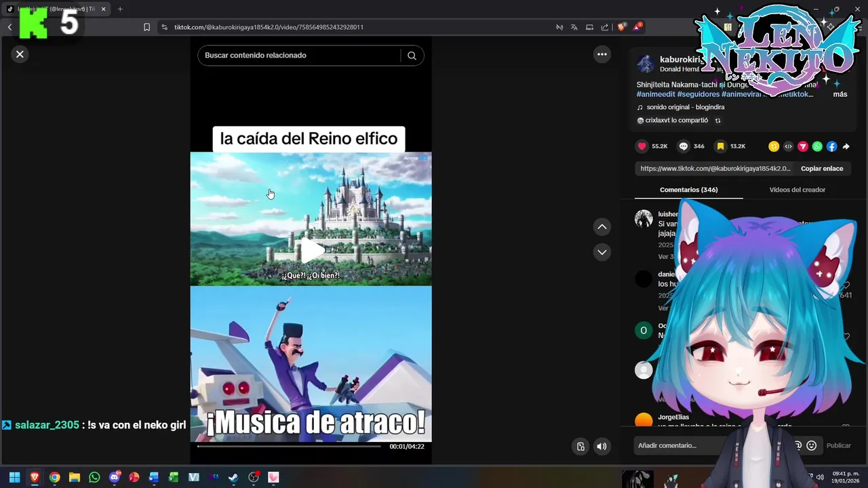Click the JorgeElias commenter name
The height and width of the screenshot is (488, 868).
[673, 418]
